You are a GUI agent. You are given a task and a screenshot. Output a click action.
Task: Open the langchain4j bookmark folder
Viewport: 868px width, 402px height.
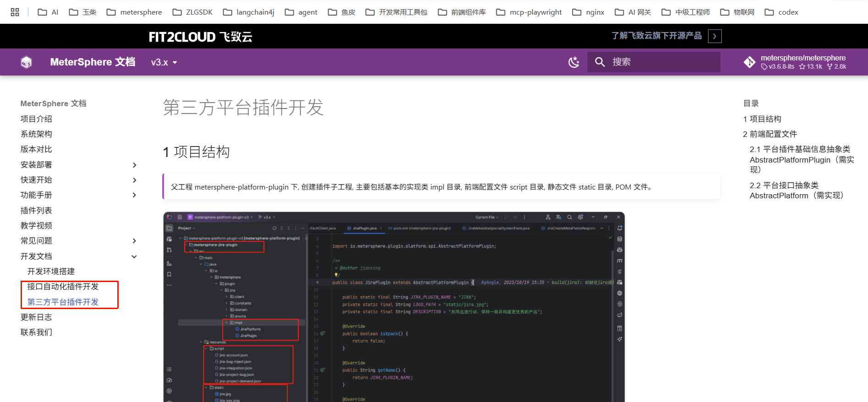tap(249, 12)
